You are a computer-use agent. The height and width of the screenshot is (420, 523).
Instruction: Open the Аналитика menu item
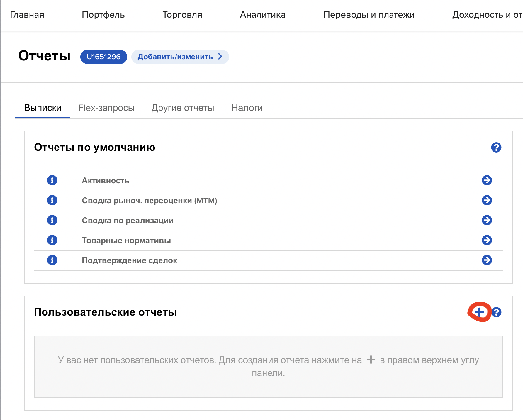(x=263, y=15)
